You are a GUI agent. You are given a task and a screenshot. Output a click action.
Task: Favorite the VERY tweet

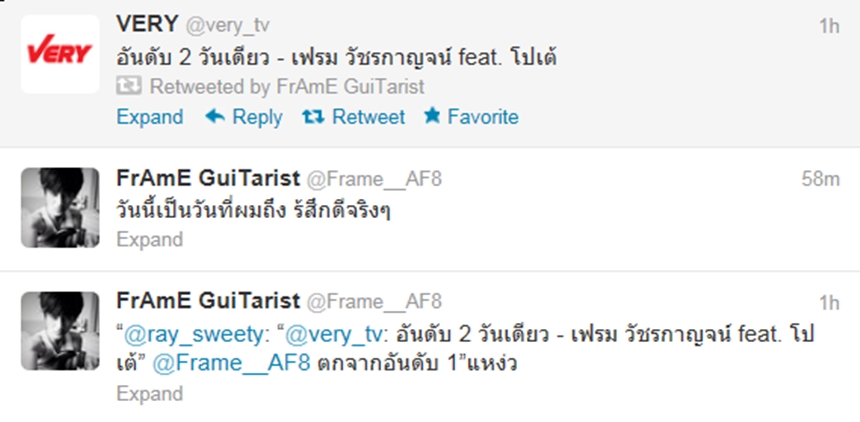pos(483,117)
